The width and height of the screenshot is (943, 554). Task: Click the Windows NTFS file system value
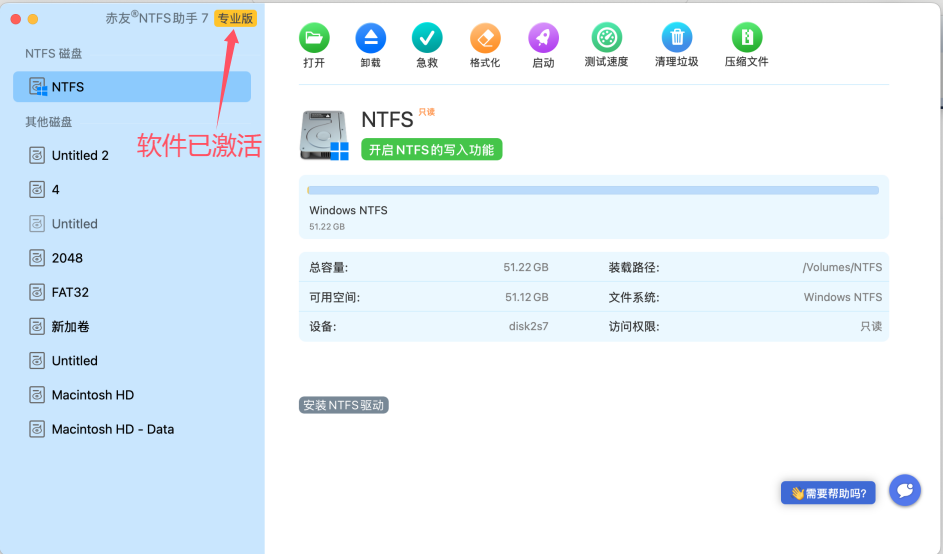point(843,297)
